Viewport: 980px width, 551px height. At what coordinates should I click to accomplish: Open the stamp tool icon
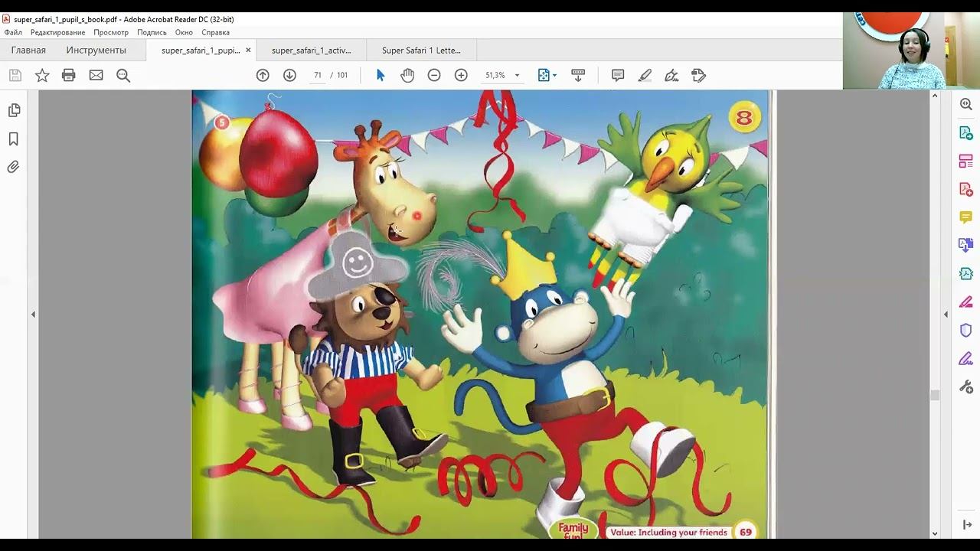[x=698, y=75]
